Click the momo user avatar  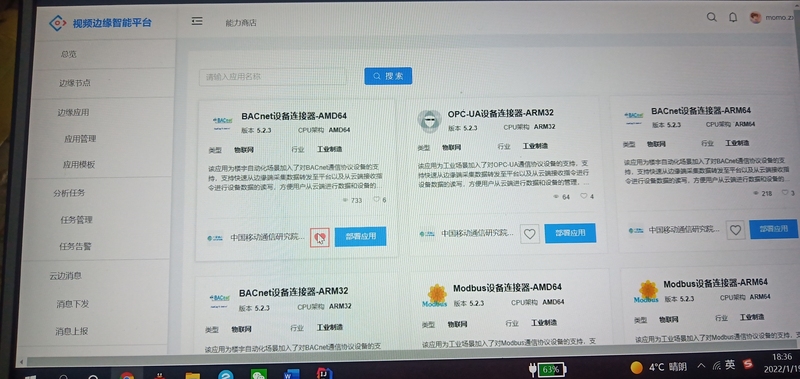(x=755, y=17)
